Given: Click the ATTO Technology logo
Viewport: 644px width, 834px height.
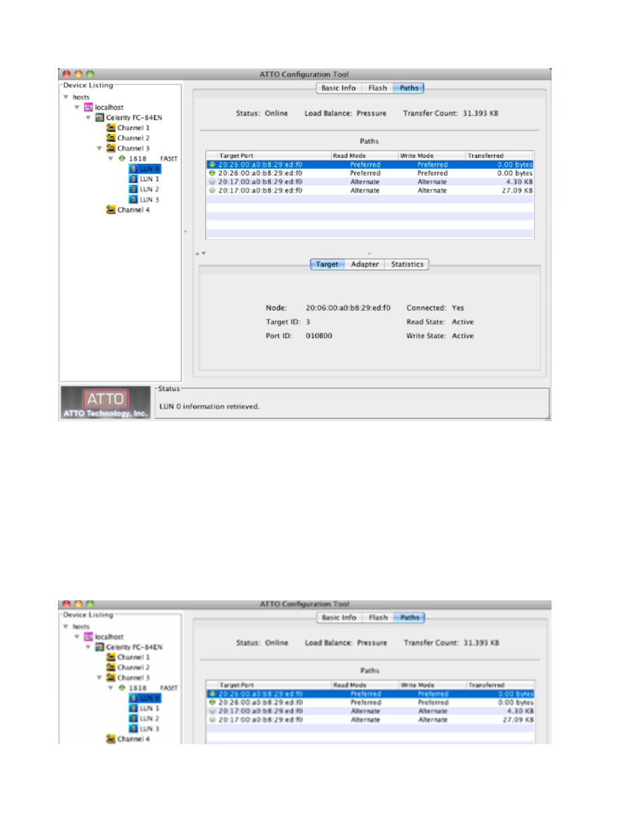Looking at the screenshot, I should click(x=105, y=403).
